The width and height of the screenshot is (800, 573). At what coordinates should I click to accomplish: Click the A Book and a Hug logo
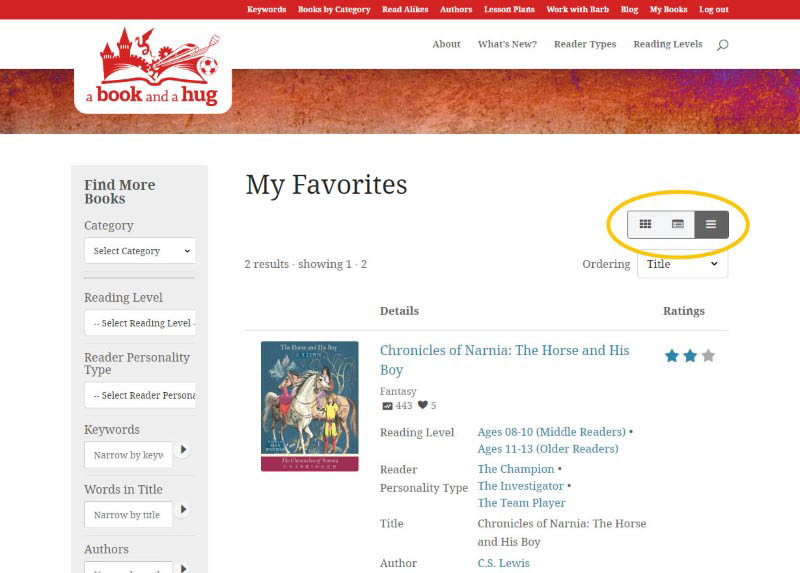click(153, 71)
